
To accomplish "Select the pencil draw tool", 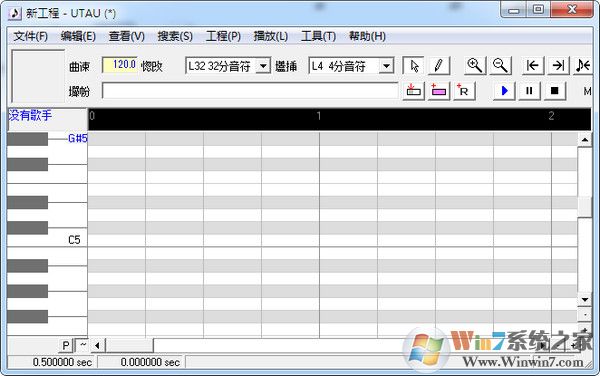I will coord(439,66).
